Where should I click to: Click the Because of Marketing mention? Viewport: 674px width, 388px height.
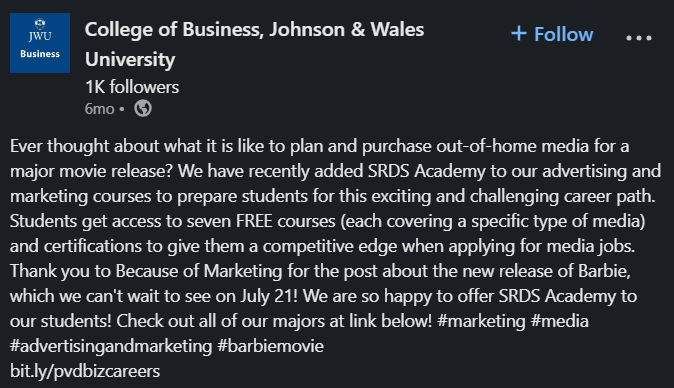199,271
